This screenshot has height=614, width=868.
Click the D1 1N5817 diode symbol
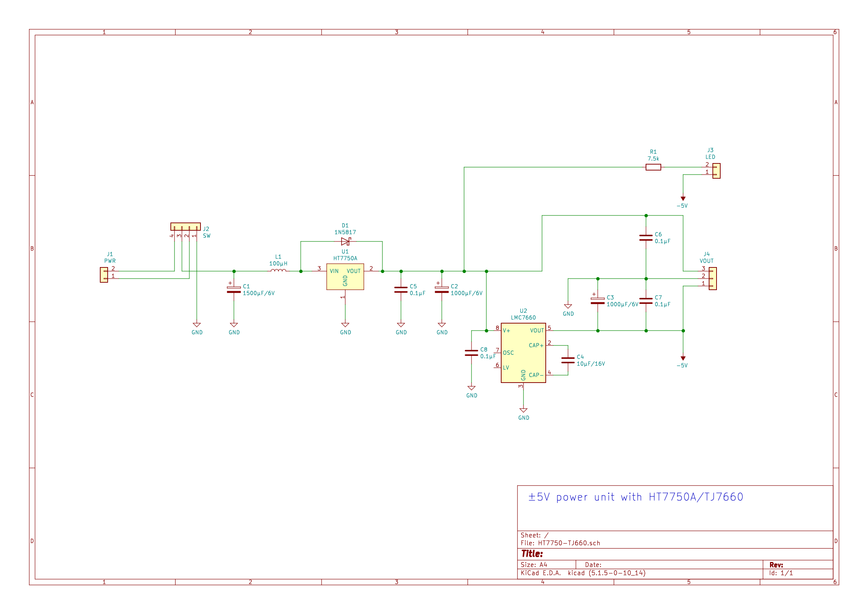pos(345,241)
